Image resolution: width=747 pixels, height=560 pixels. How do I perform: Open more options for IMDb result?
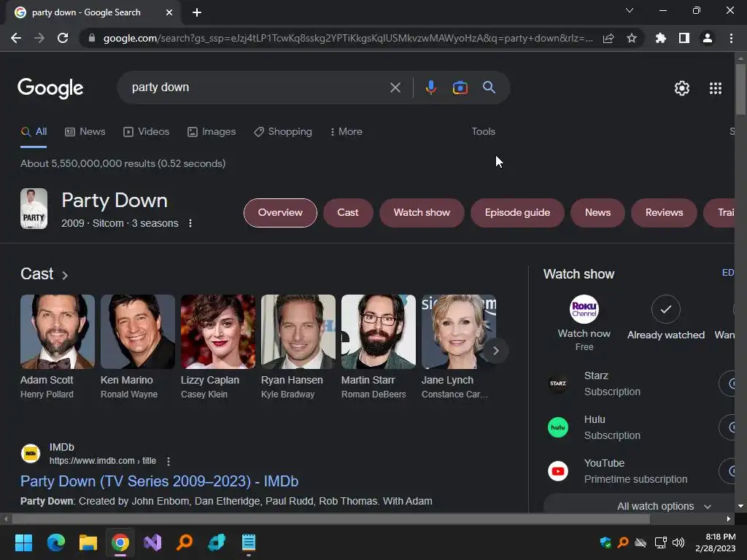pos(169,461)
